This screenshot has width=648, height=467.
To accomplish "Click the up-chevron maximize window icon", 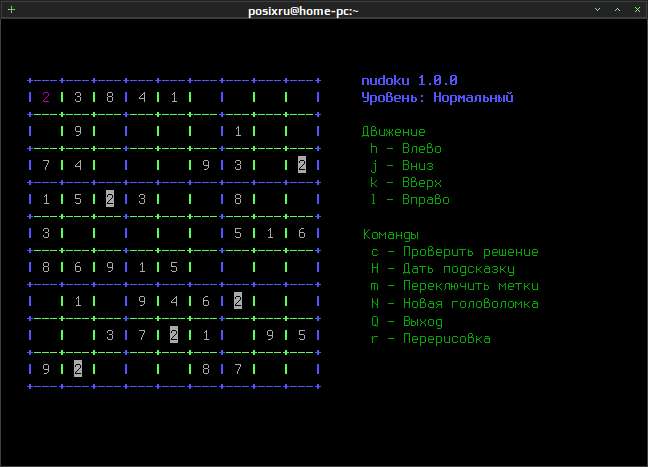I will pyautogui.click(x=617, y=10).
